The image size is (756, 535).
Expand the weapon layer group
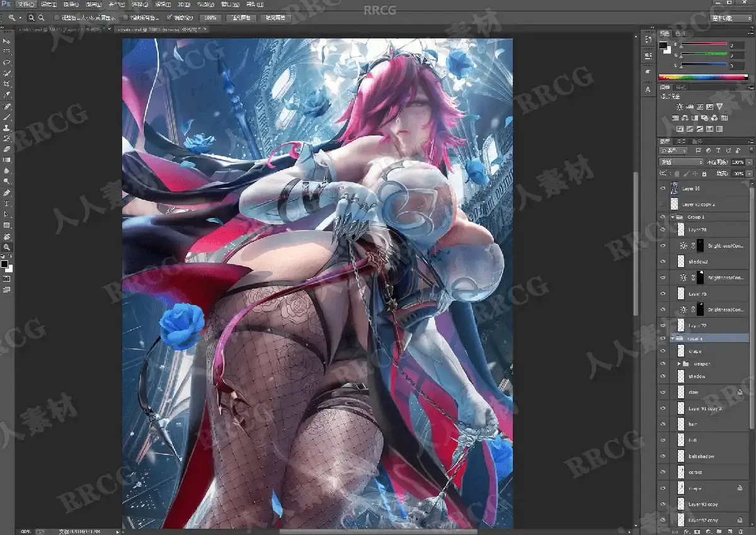coord(679,364)
